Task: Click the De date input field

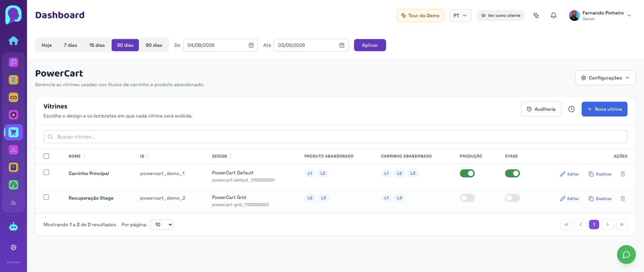Action: coord(221,45)
